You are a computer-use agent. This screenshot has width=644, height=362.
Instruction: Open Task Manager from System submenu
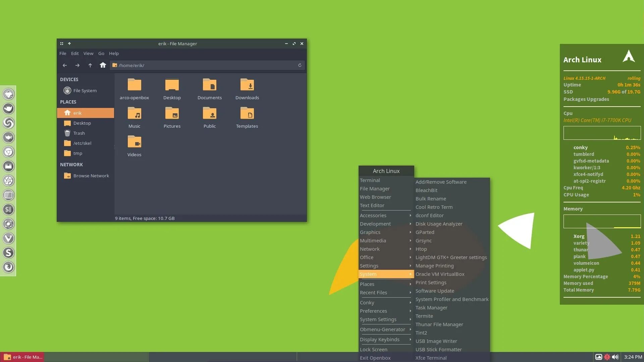click(x=431, y=308)
